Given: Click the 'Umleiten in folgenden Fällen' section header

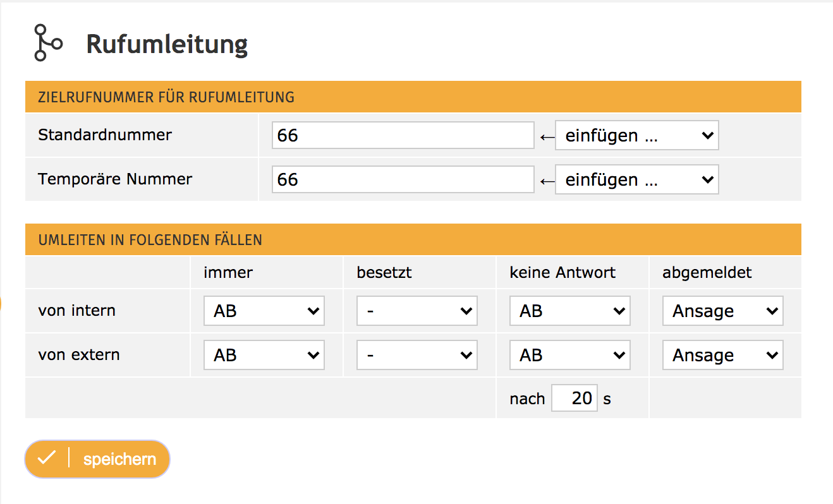Looking at the screenshot, I should [150, 240].
